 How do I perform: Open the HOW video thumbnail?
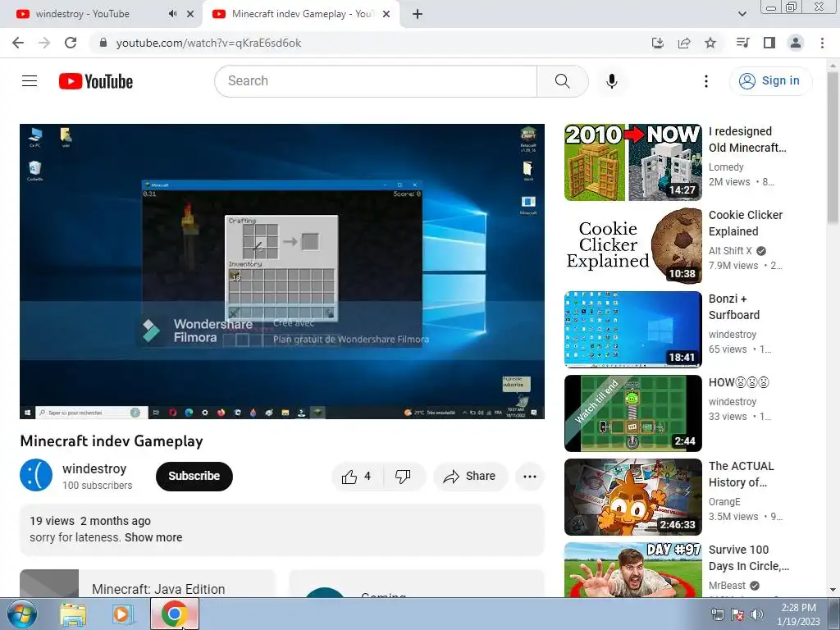[632, 413]
